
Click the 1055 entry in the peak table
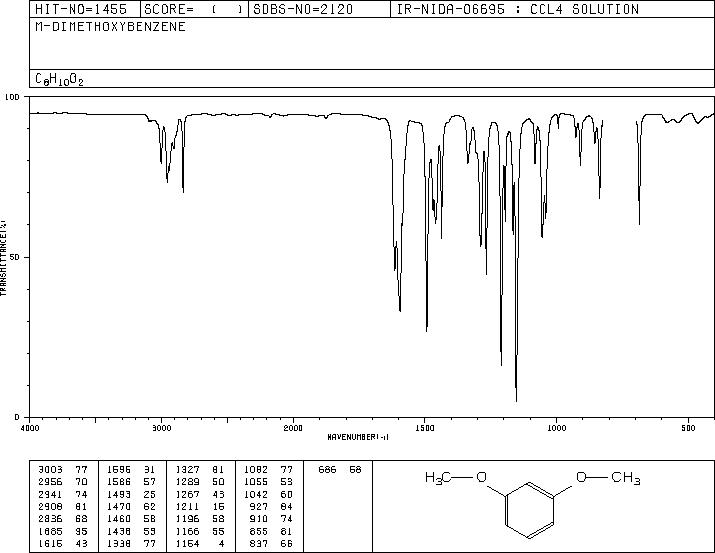tap(256, 482)
